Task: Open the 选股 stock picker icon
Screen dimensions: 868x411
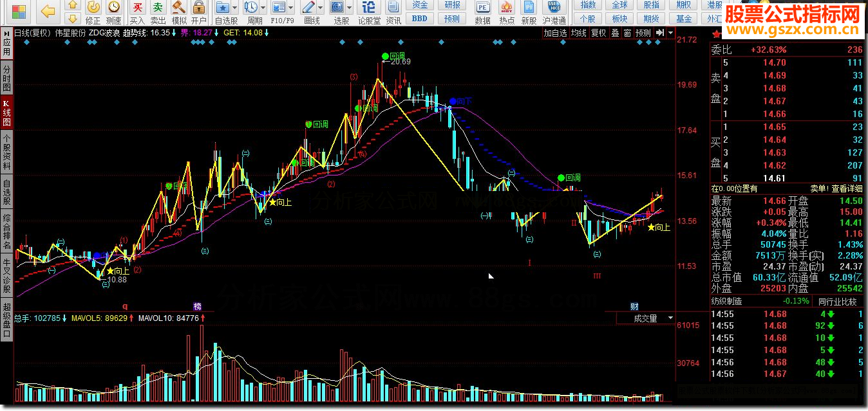Action: click(x=337, y=8)
